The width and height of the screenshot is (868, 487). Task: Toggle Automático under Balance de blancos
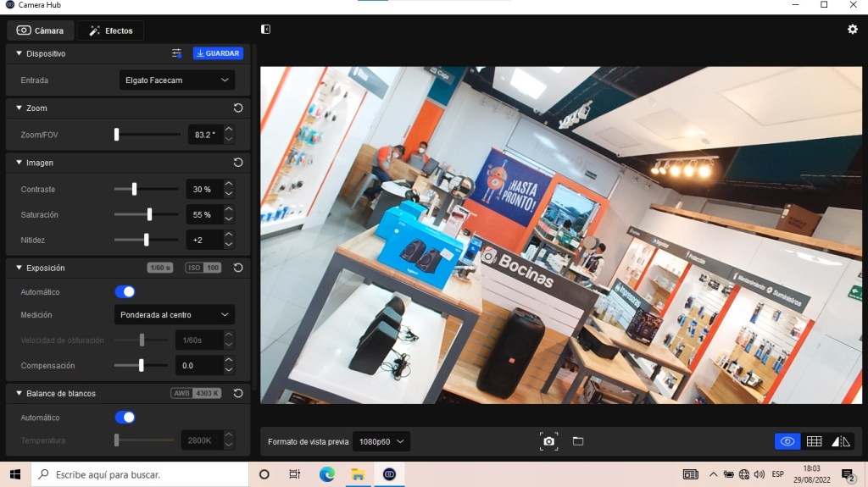coord(125,418)
